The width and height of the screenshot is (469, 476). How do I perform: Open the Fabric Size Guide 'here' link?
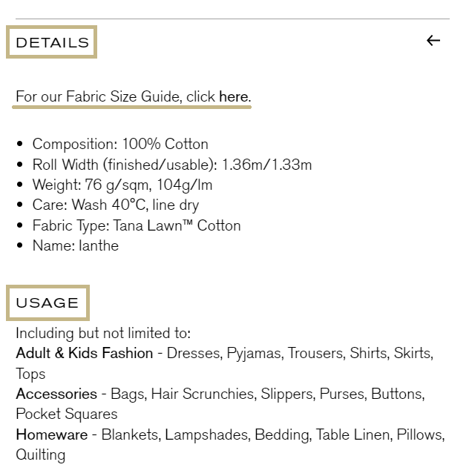pos(234,96)
